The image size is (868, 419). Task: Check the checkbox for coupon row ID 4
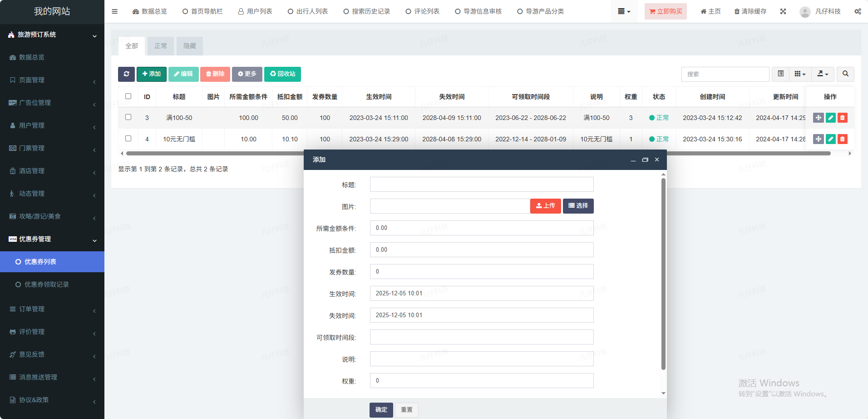point(128,139)
